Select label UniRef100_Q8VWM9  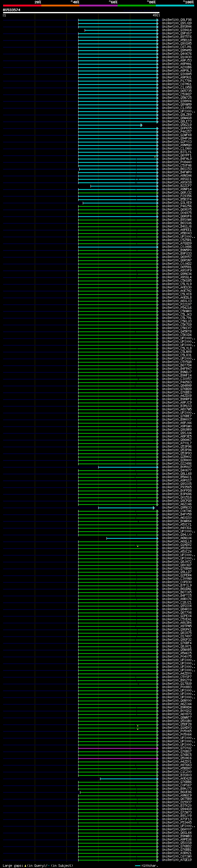coord(177,104)
